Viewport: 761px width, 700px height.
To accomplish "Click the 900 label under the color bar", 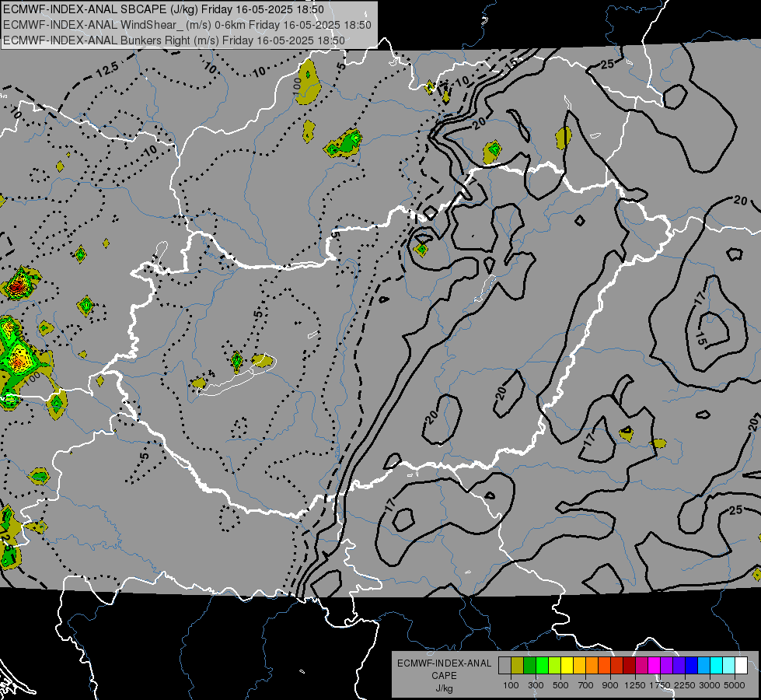I will pyautogui.click(x=610, y=685).
